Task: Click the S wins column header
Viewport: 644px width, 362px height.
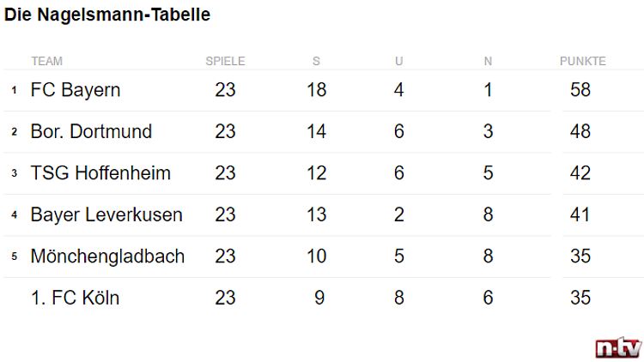Action: [316, 61]
